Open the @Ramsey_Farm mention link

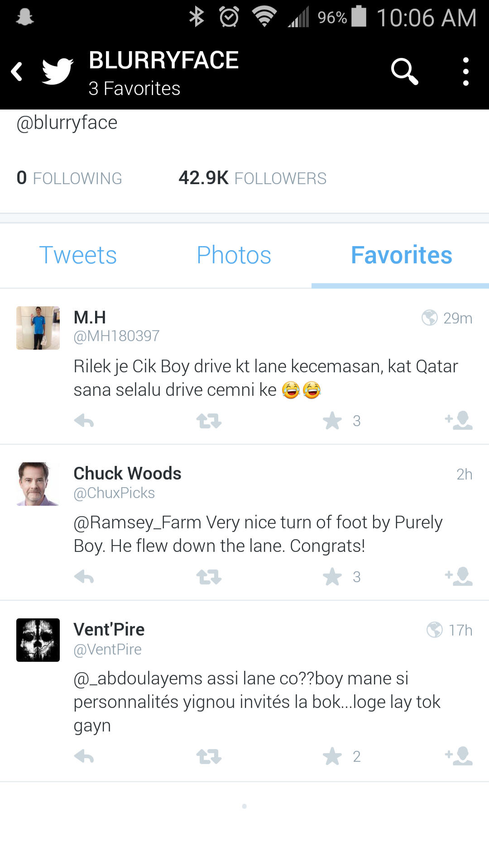click(138, 522)
